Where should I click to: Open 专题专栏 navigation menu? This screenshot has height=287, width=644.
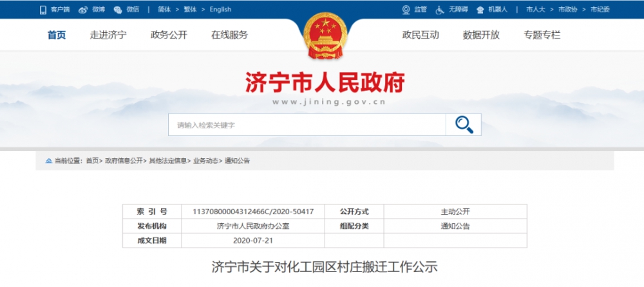pos(542,35)
